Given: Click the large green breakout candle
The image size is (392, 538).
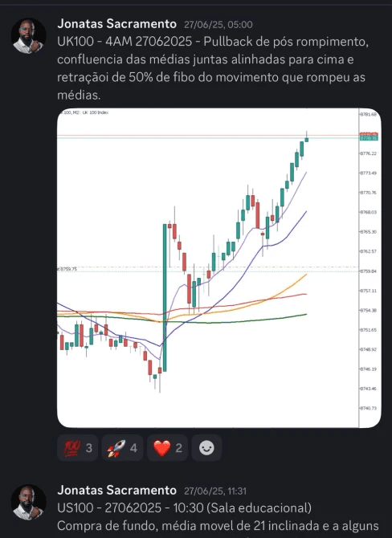Looking at the screenshot, I should point(165,297).
